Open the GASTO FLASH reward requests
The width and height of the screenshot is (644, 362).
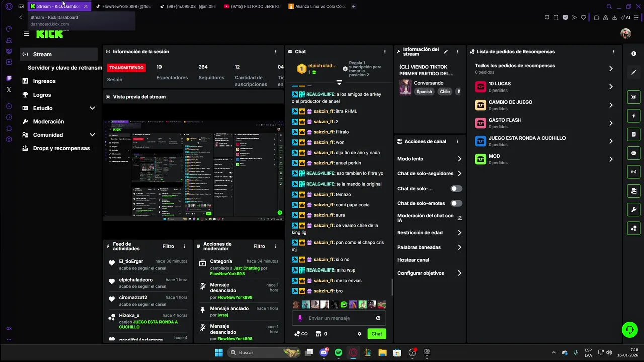point(544,123)
